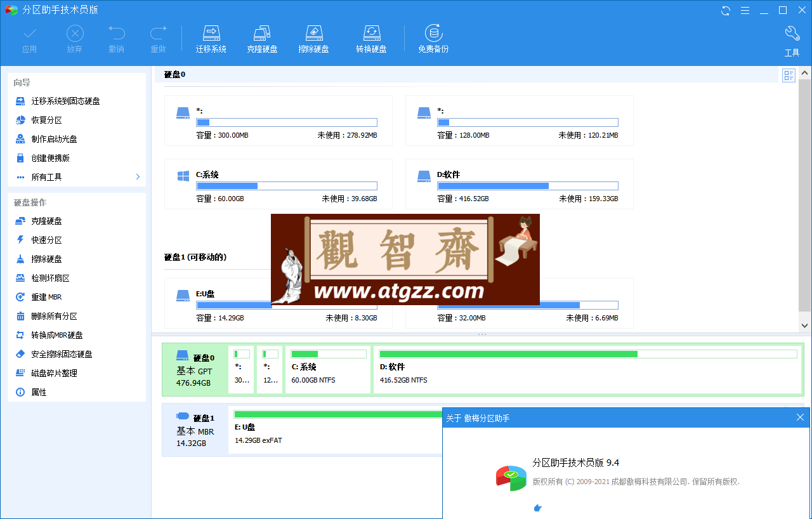This screenshot has width=812, height=519.
Task: Select 硬盘1 基本 MBR disk block
Action: (195, 430)
